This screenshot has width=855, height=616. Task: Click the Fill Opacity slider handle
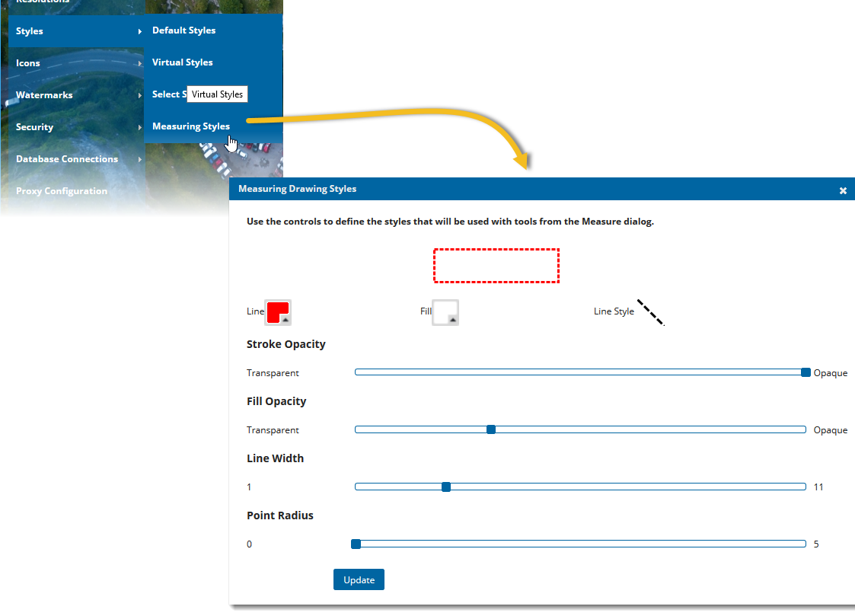(x=490, y=429)
